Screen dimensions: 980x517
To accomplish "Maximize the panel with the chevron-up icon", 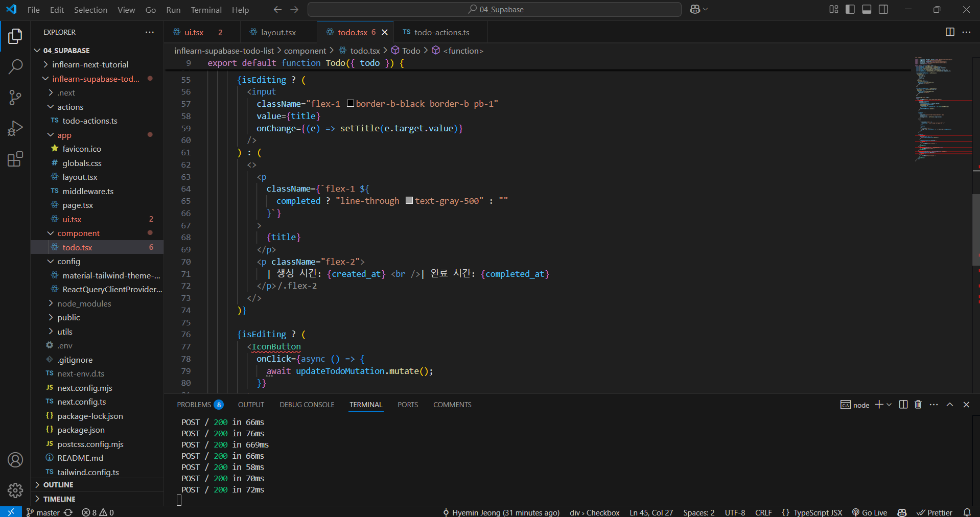I will [x=950, y=404].
